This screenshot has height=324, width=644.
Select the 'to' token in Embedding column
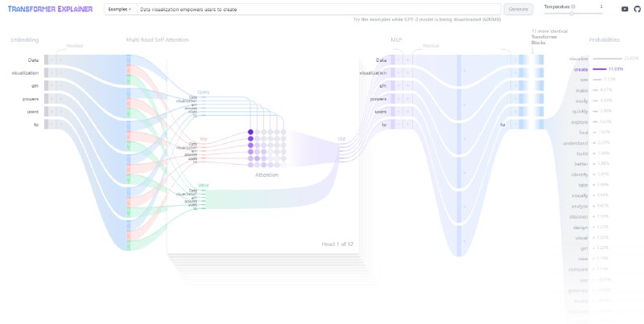(36, 125)
